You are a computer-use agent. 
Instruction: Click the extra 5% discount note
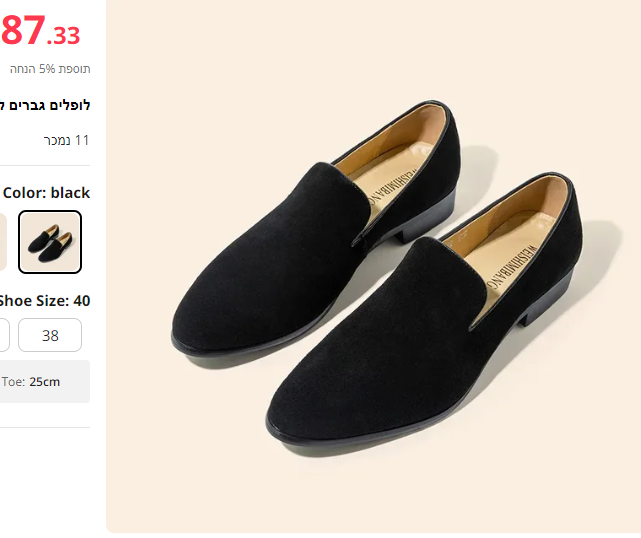pos(50,69)
